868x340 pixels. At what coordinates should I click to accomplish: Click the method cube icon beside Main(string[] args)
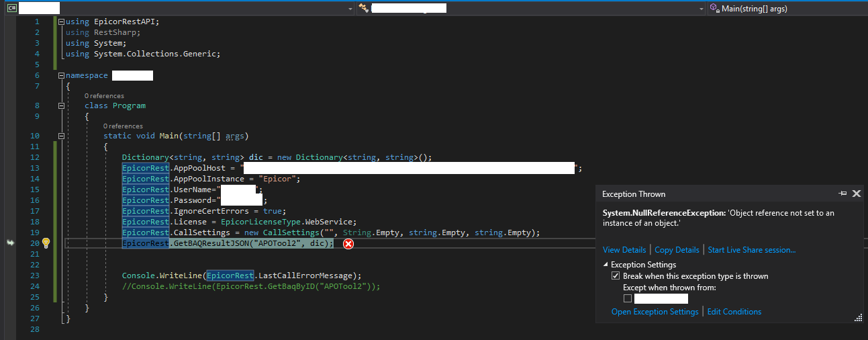click(x=714, y=8)
